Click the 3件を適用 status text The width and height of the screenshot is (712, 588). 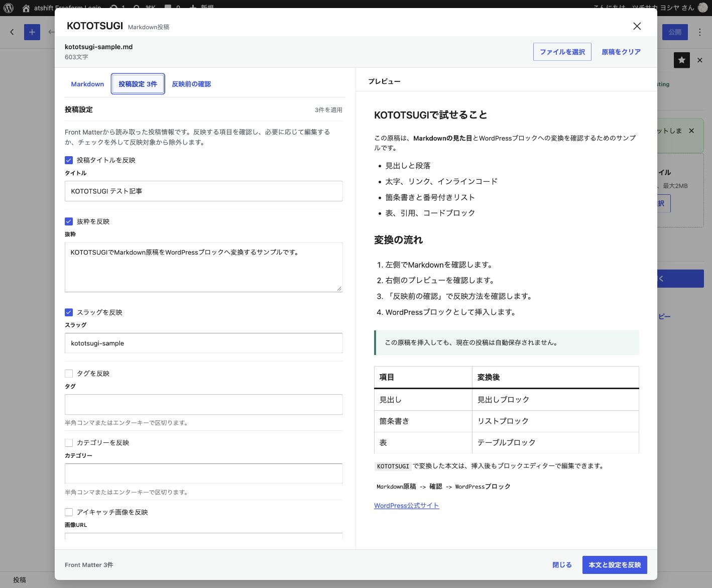click(x=329, y=110)
